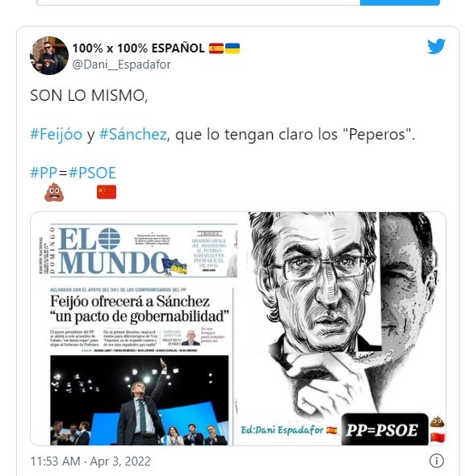Open the #PSOE hashtag
The height and width of the screenshot is (476, 465).
(x=92, y=173)
